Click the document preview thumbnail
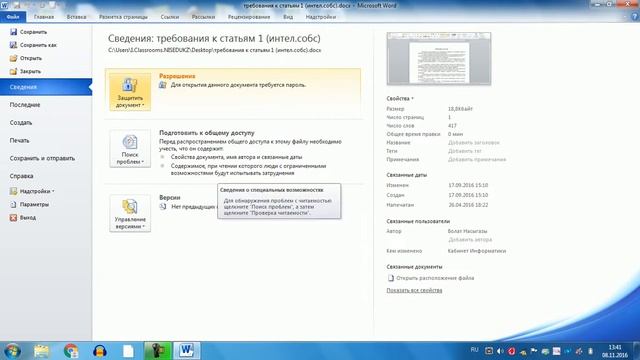 pos(439,59)
